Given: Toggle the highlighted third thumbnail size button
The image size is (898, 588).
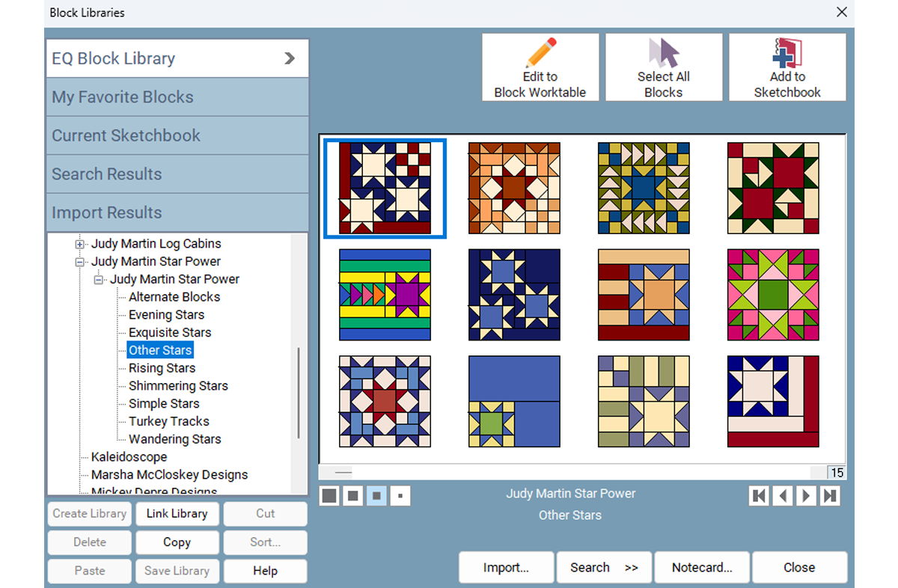Looking at the screenshot, I should click(x=376, y=496).
